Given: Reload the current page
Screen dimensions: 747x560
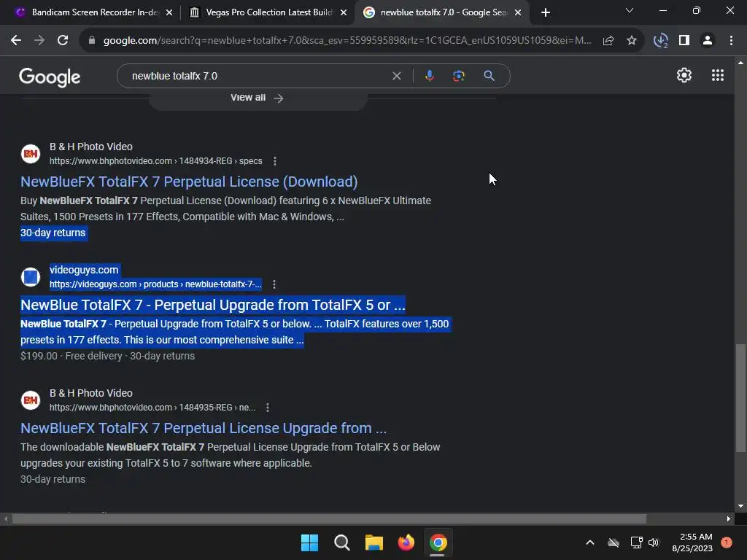Looking at the screenshot, I should [x=63, y=41].
